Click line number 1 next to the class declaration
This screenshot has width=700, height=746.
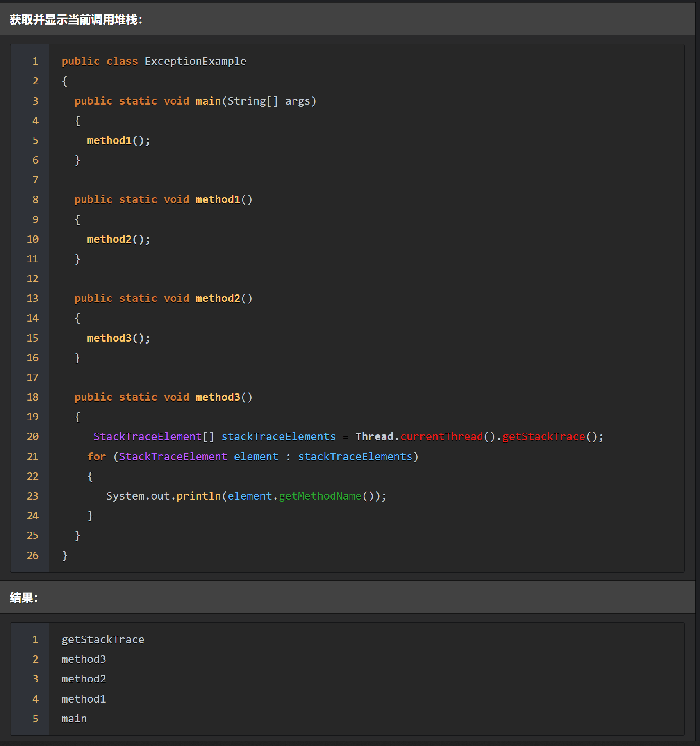[35, 61]
